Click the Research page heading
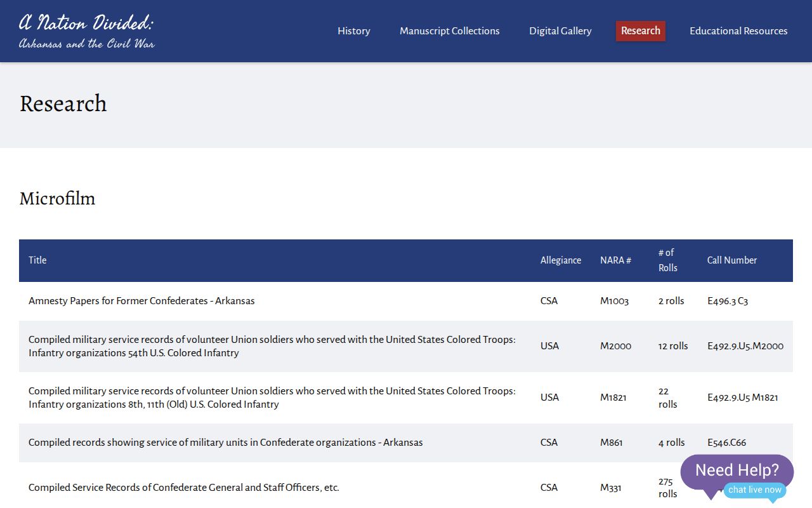Image resolution: width=812 pixels, height=508 pixels. pyautogui.click(x=63, y=104)
